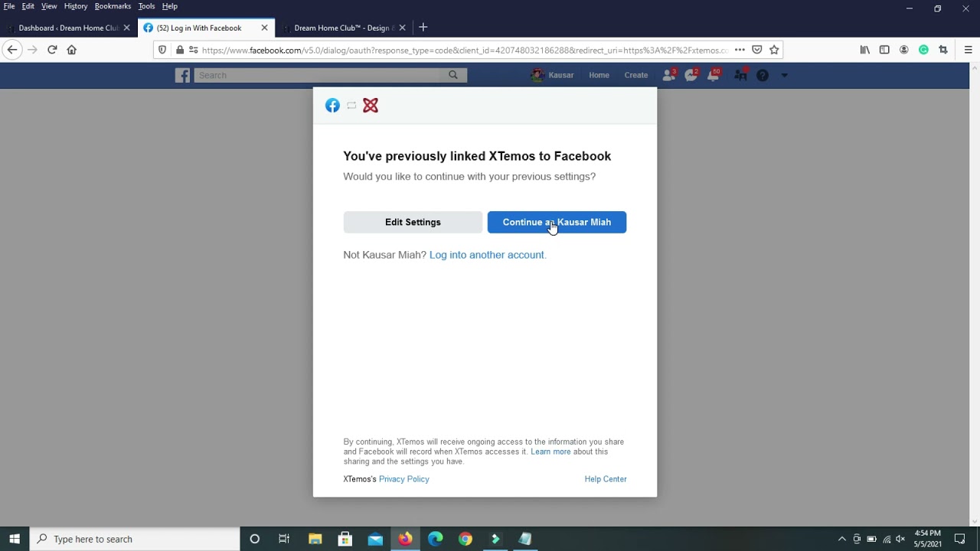The height and width of the screenshot is (551, 980).
Task: Open the Learn more link
Action: click(550, 452)
